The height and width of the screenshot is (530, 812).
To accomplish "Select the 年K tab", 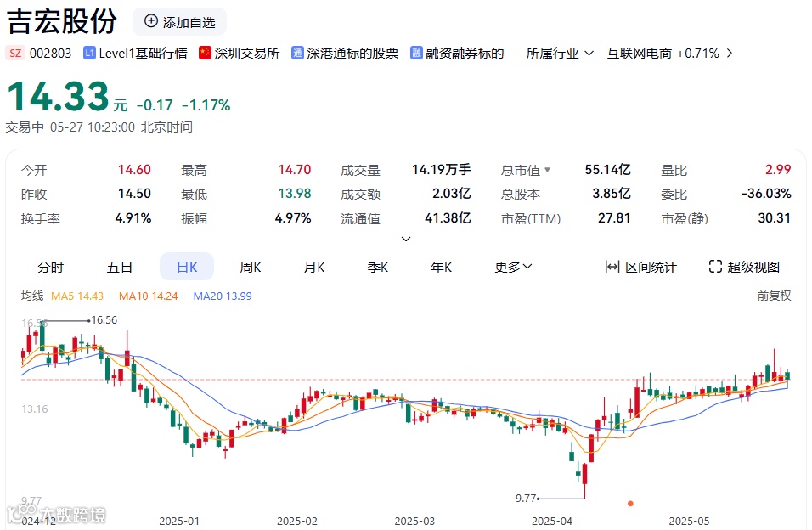I will point(441,268).
